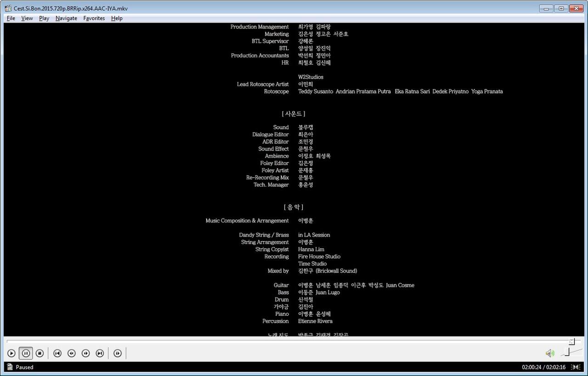Click the Teddy Susanto name
The width and height of the screenshot is (588, 376).
pos(316,91)
